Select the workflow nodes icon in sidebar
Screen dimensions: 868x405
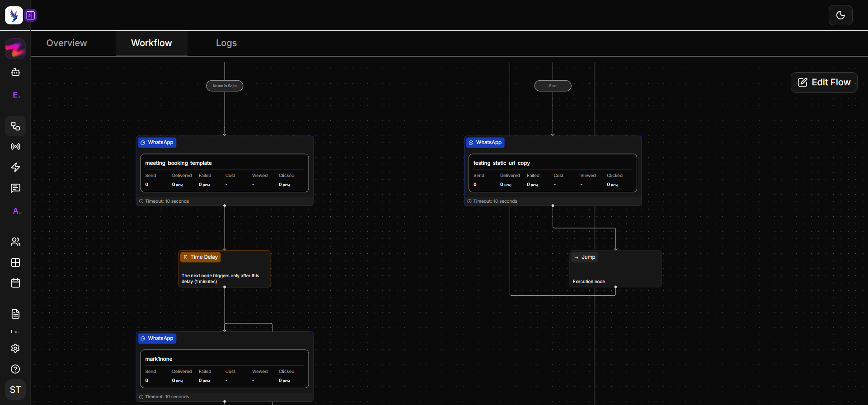tap(15, 126)
